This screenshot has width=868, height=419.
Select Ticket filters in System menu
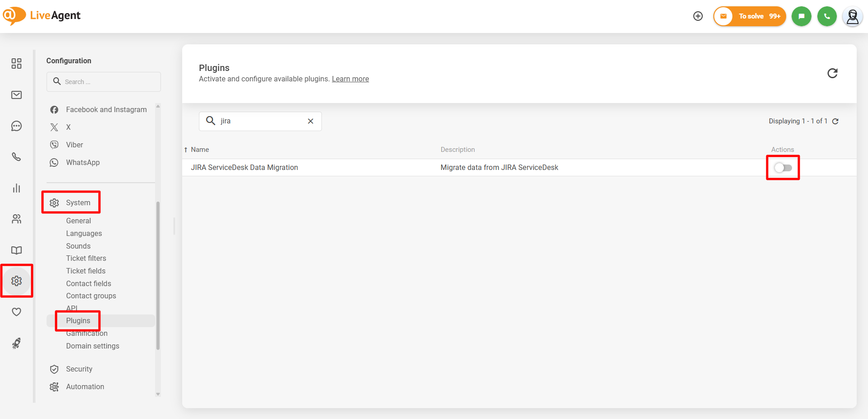click(x=86, y=258)
